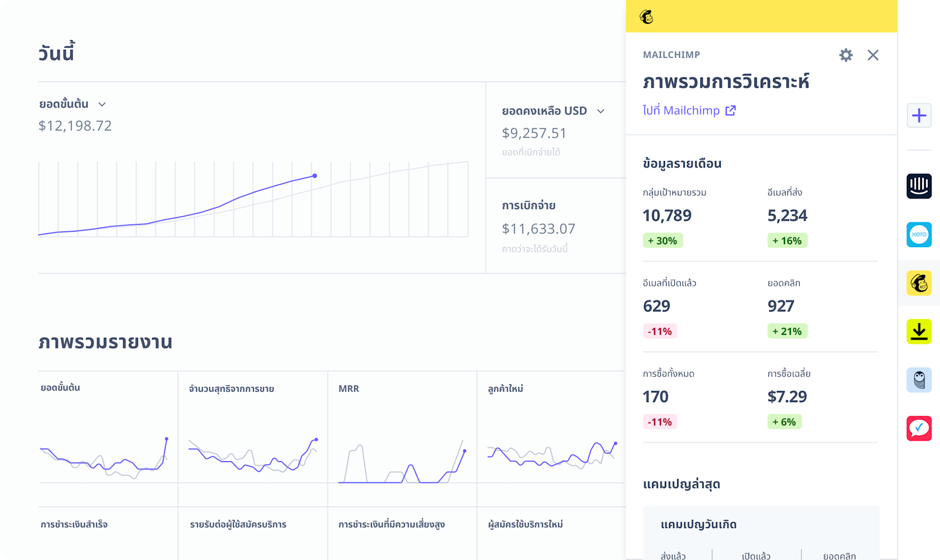940x560 pixels.
Task: Open the จำนวนสุทธิจากการขาย report chart
Action: [x=253, y=455]
